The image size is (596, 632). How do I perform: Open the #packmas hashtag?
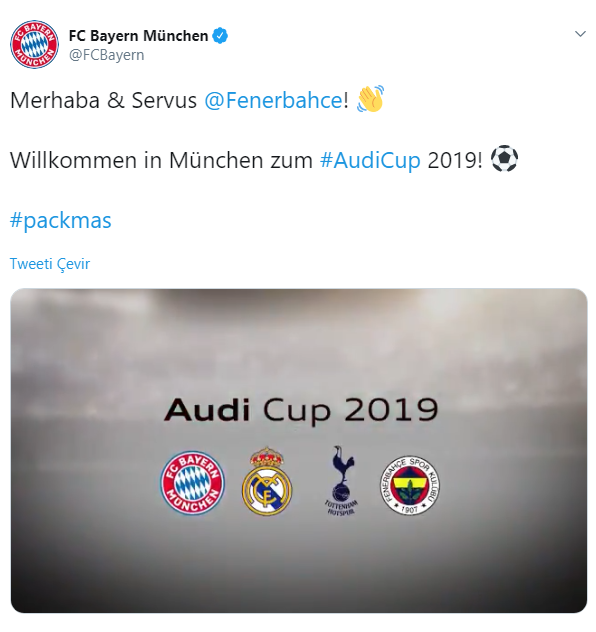pos(60,220)
